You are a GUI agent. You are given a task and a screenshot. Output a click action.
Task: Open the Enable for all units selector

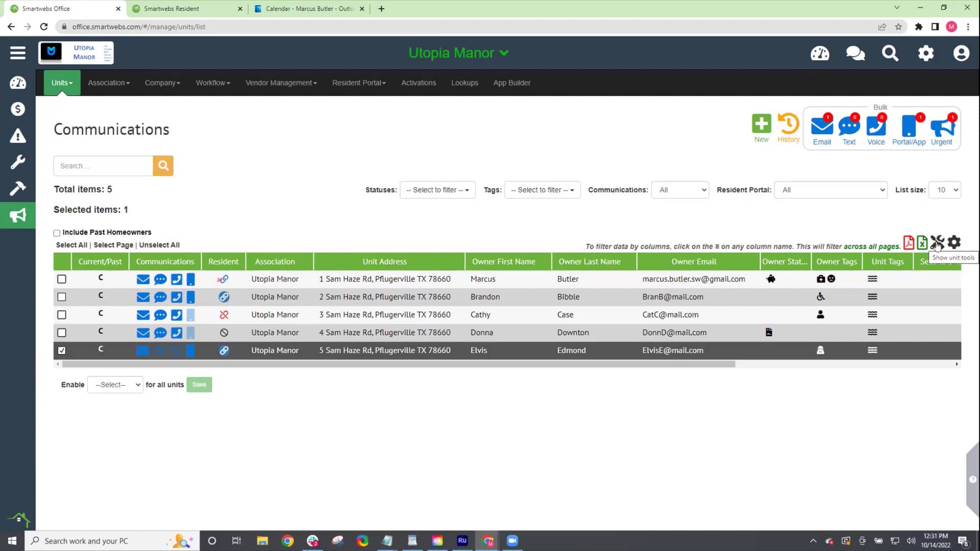[x=115, y=385]
